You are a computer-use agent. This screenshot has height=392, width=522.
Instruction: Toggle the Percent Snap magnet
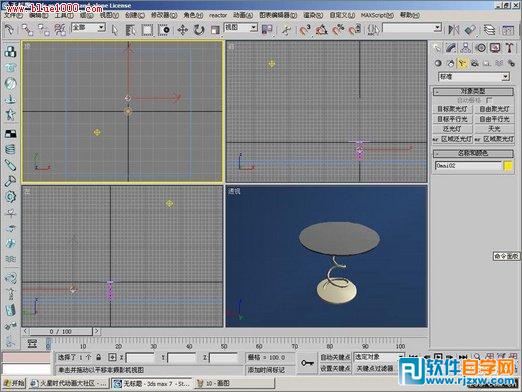click(338, 30)
